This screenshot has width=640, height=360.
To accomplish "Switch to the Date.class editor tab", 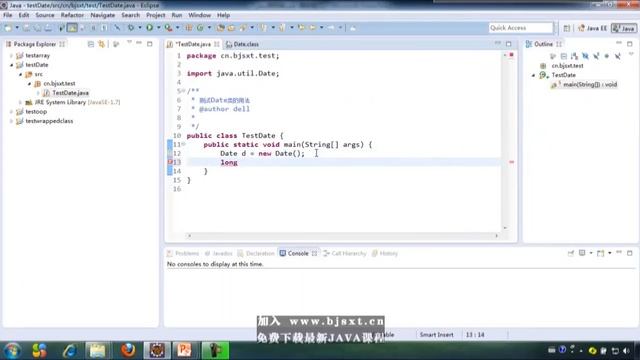I will [x=242, y=44].
